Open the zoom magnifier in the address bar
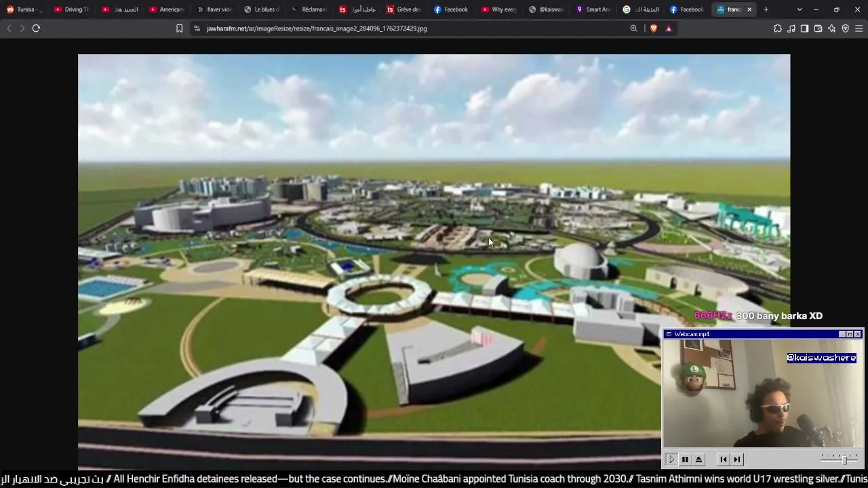Viewport: 868px width, 488px height. click(x=633, y=28)
